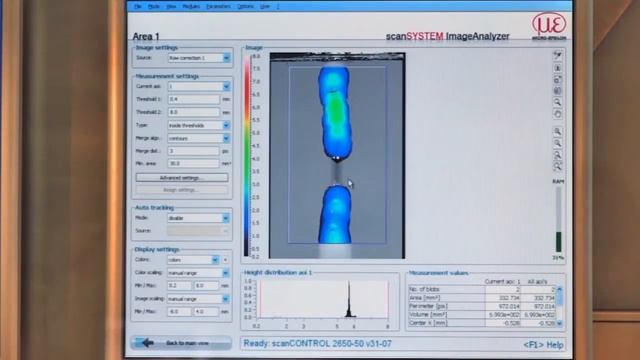Click the Advanced settings button
This screenshot has width=640, height=360.
(182, 178)
